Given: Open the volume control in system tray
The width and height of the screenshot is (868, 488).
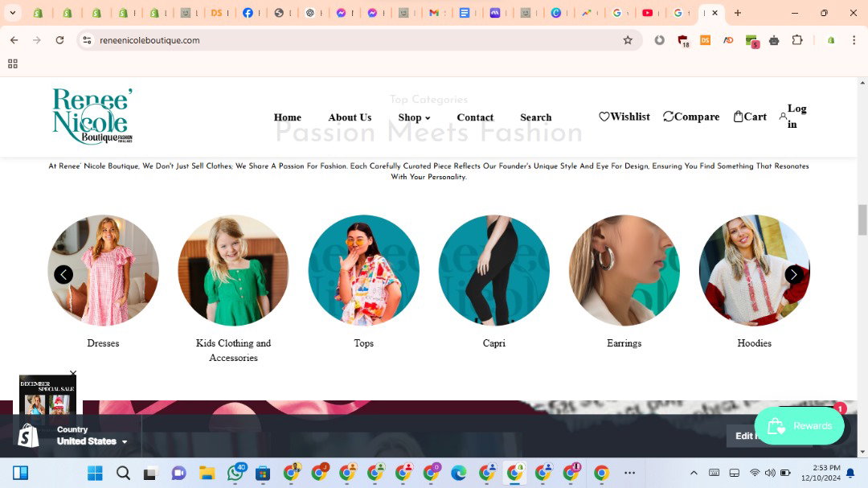Looking at the screenshot, I should 769,473.
